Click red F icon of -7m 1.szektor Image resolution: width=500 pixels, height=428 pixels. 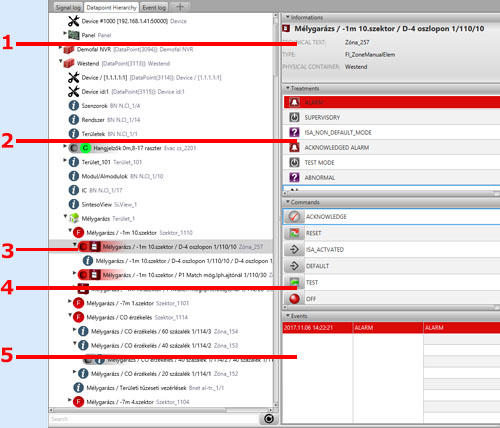pyautogui.click(x=78, y=303)
